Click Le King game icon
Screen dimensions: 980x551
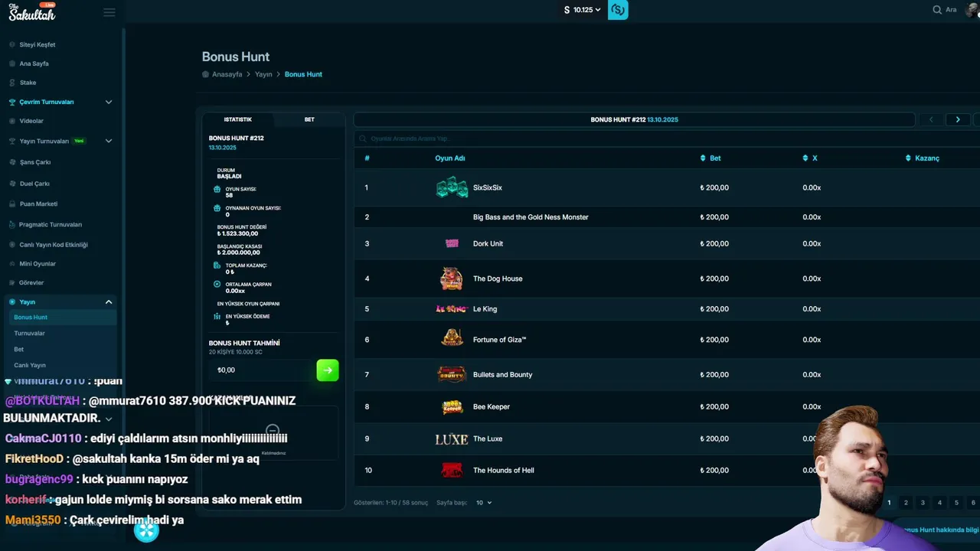(452, 309)
